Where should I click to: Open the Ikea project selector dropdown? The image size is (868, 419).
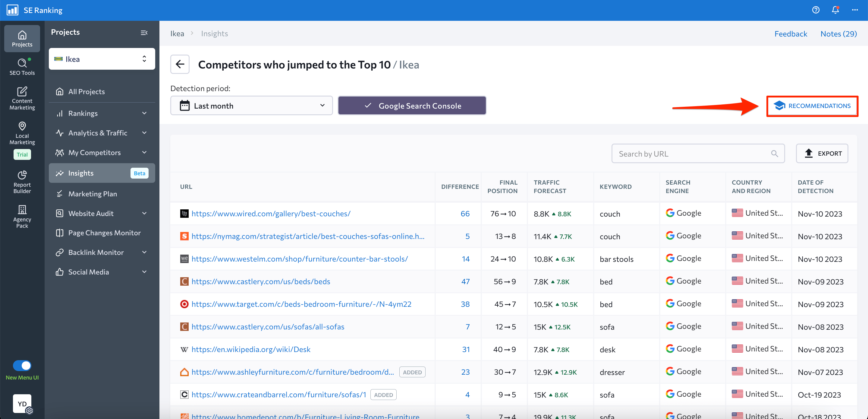point(102,59)
